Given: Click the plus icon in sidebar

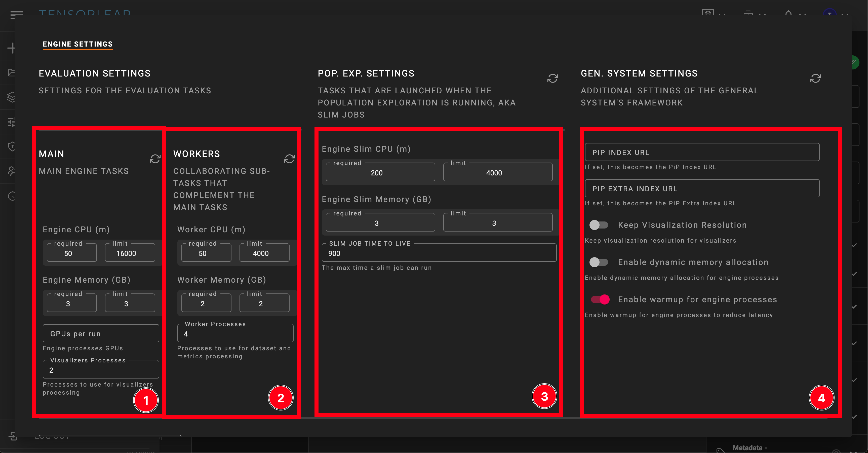Looking at the screenshot, I should (11, 48).
